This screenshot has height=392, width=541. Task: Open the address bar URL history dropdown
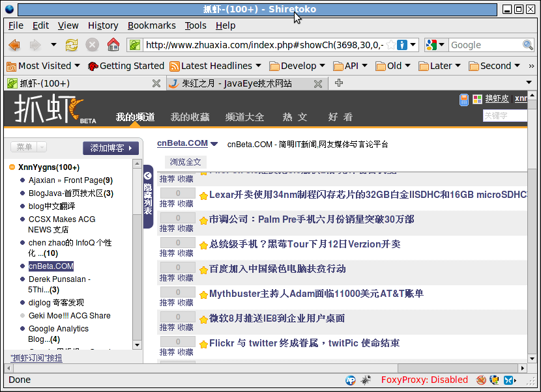[413, 45]
